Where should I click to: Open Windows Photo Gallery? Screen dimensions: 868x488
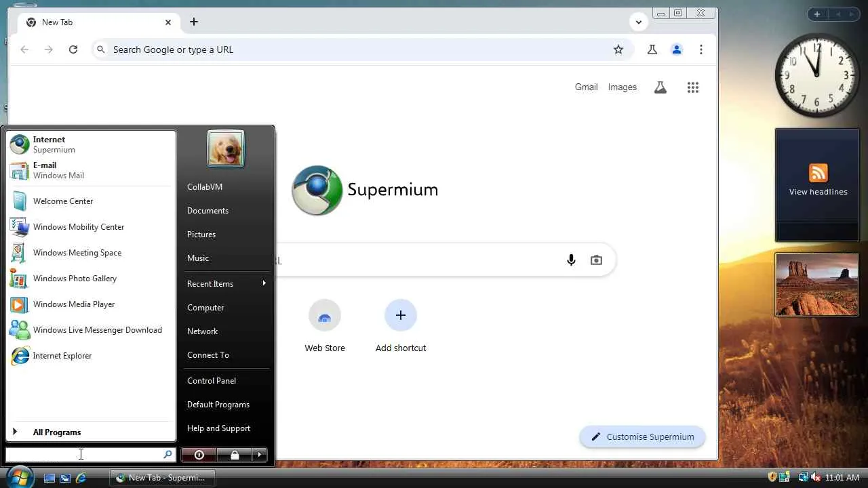pyautogui.click(x=91, y=279)
